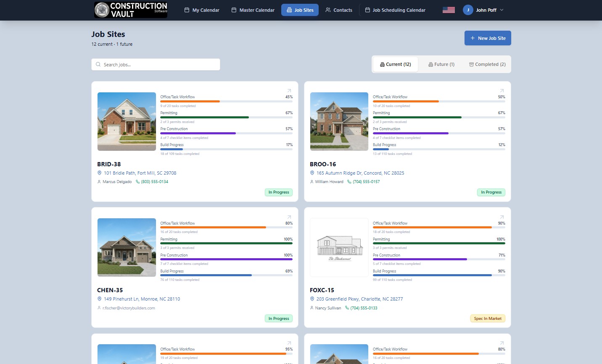Click "99 of 110 tasks completed" text

click(392, 280)
